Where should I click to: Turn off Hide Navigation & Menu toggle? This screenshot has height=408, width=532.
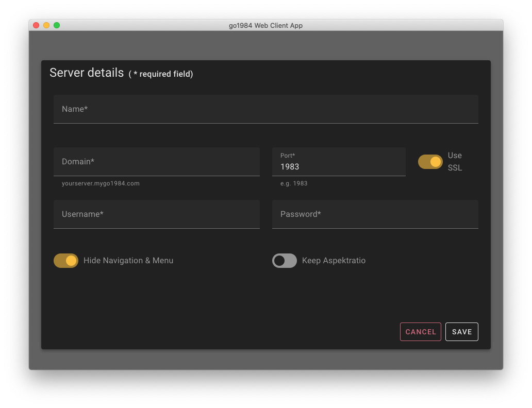[x=66, y=261]
